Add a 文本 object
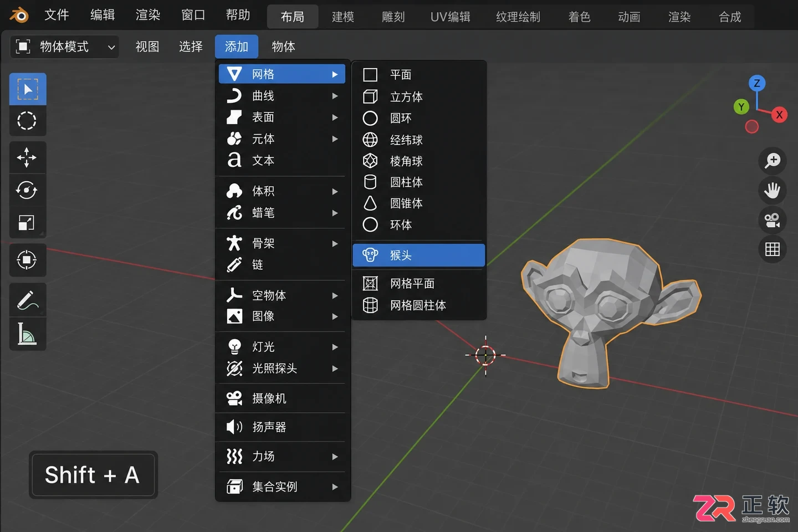Viewport: 798px width, 532px height. pyautogui.click(x=282, y=161)
